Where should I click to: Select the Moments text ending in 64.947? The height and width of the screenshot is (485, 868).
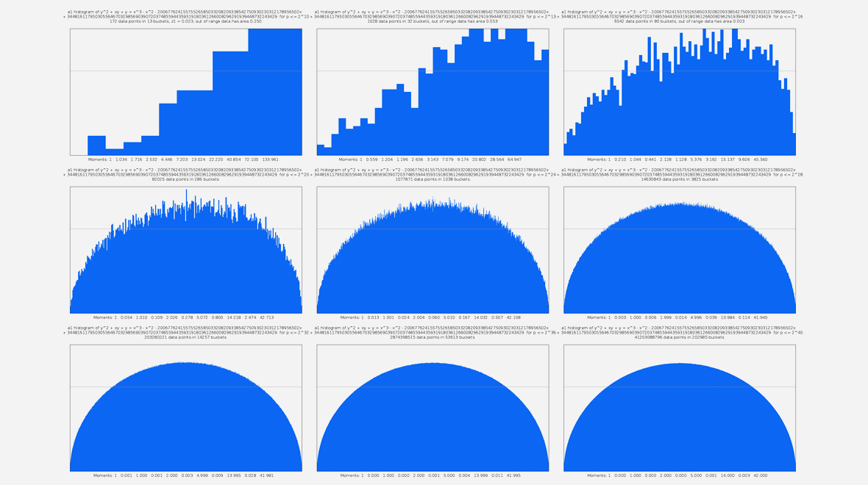[433, 159]
